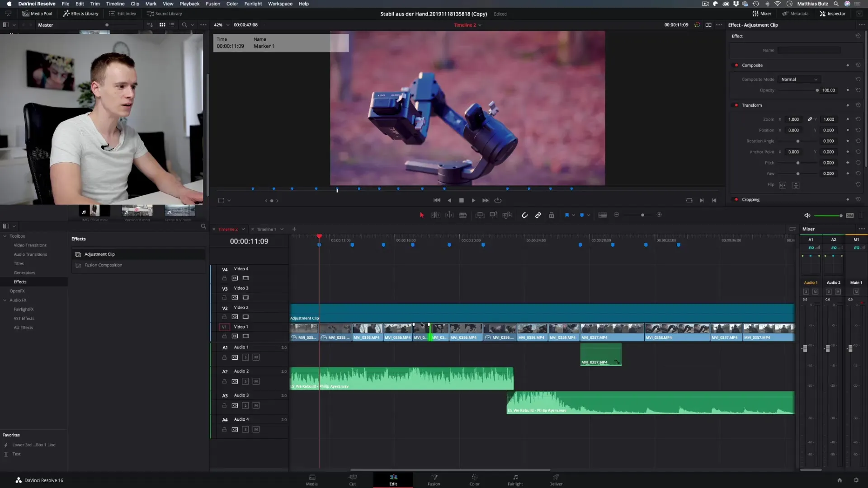Play reverse in the viewer
This screenshot has width=868, height=488.
point(449,200)
